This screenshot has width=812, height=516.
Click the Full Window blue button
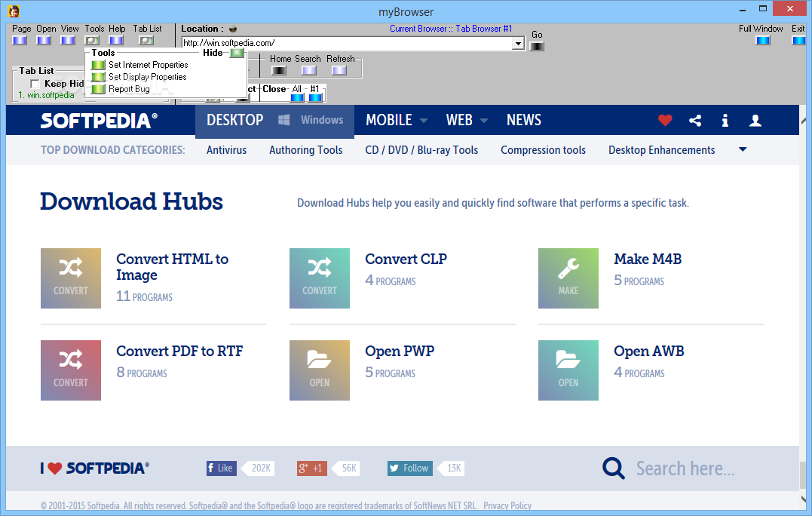[x=763, y=41]
